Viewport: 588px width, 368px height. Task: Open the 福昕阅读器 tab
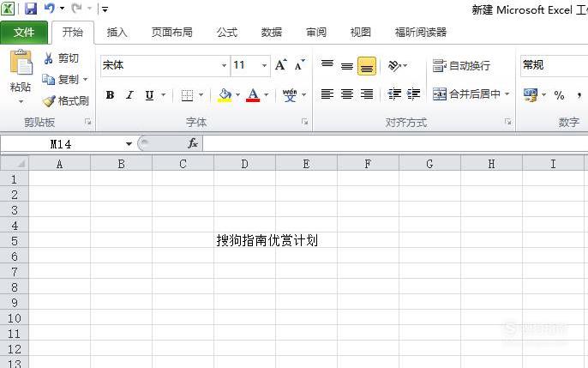[x=420, y=33]
